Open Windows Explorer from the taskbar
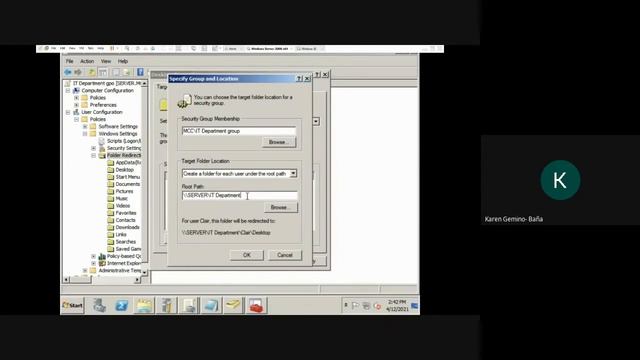 click(x=144, y=305)
